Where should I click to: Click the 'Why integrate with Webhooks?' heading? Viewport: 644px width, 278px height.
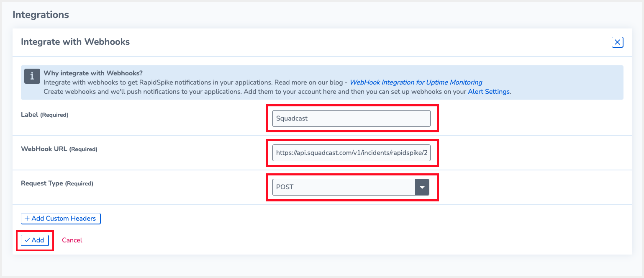click(93, 73)
